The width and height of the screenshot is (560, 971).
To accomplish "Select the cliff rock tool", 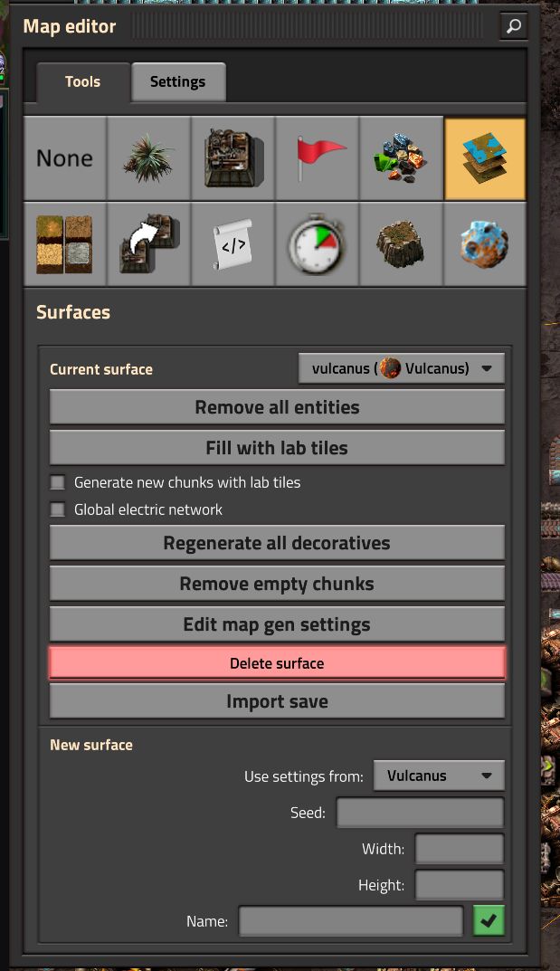I will (x=402, y=243).
